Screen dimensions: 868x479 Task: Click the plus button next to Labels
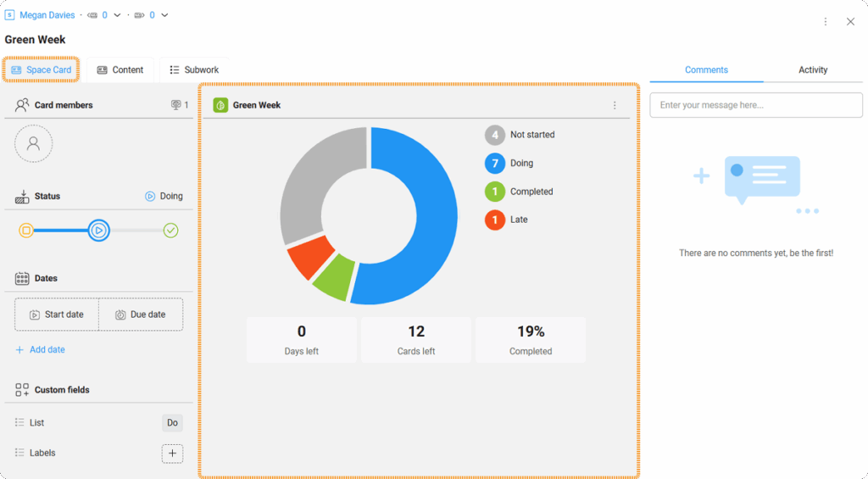(172, 454)
